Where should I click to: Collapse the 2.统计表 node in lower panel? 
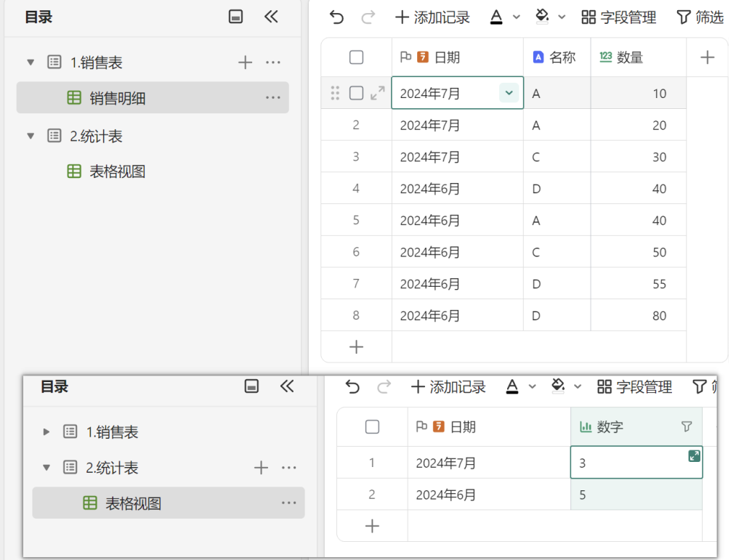[x=46, y=468]
